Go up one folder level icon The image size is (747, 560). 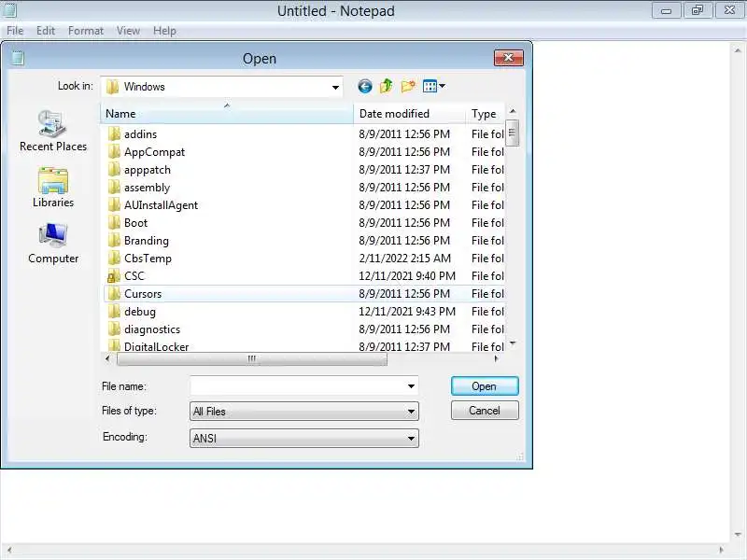point(387,86)
